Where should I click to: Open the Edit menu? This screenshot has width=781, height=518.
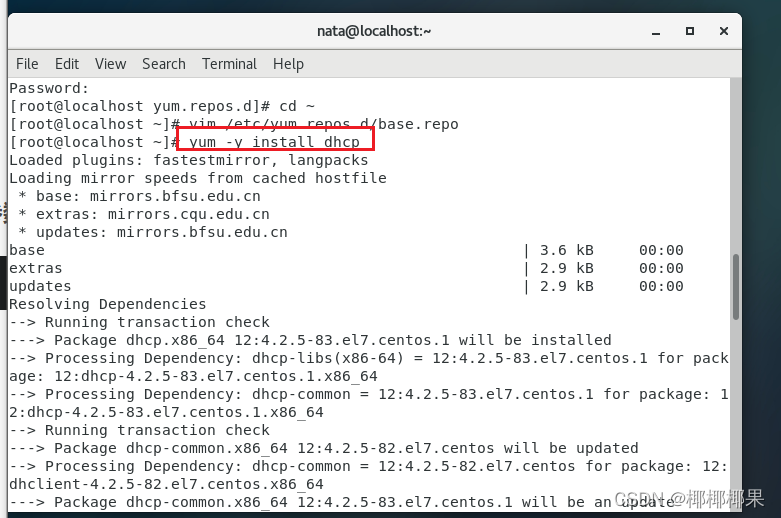[x=67, y=64]
